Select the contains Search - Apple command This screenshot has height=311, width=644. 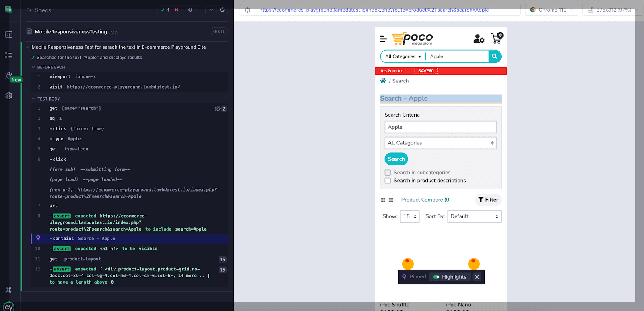[x=130, y=239]
